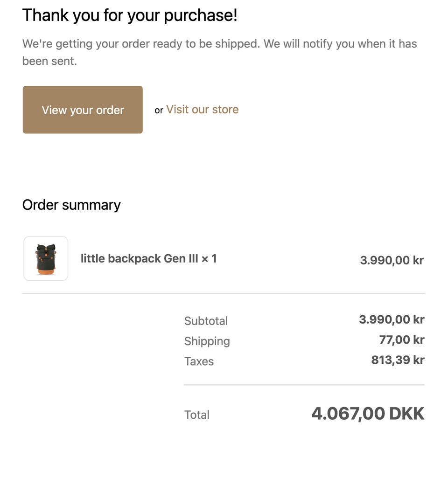Screen dimensions: 448x478
Task: Click the item price next to the backpack name
Action: (x=392, y=260)
